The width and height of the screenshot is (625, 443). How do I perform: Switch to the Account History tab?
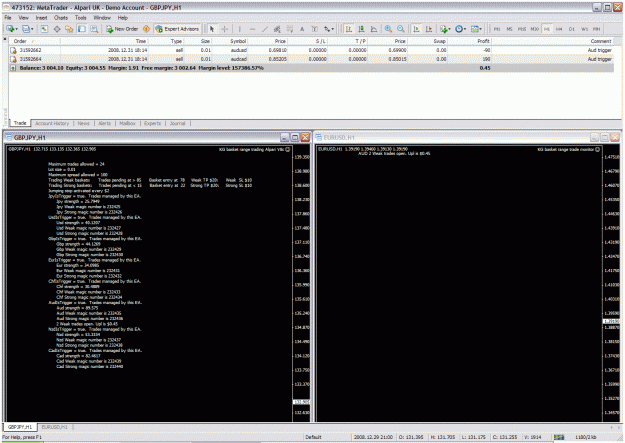pos(52,123)
